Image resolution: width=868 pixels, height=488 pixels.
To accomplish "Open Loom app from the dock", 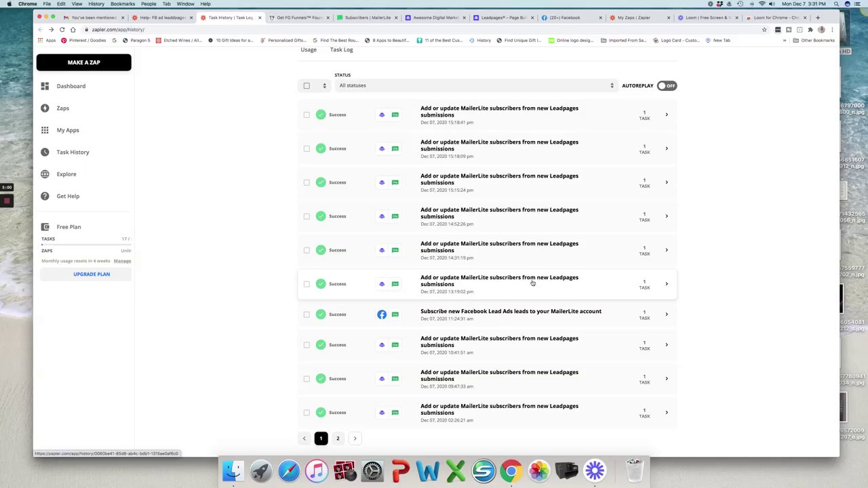I will pyautogui.click(x=595, y=470).
